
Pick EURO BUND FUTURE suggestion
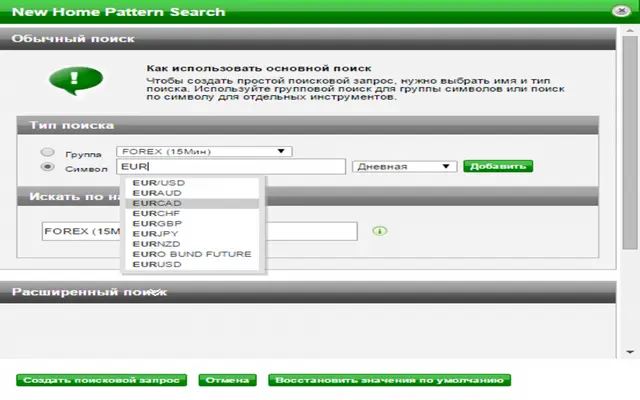tap(192, 254)
